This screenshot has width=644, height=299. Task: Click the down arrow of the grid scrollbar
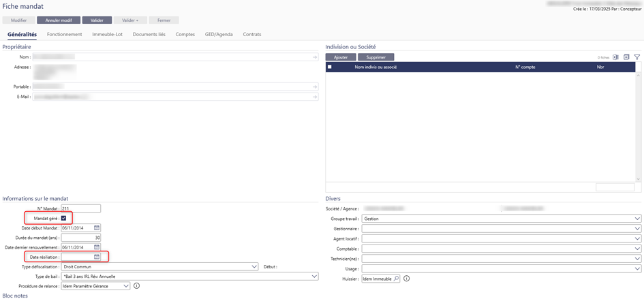(638, 178)
